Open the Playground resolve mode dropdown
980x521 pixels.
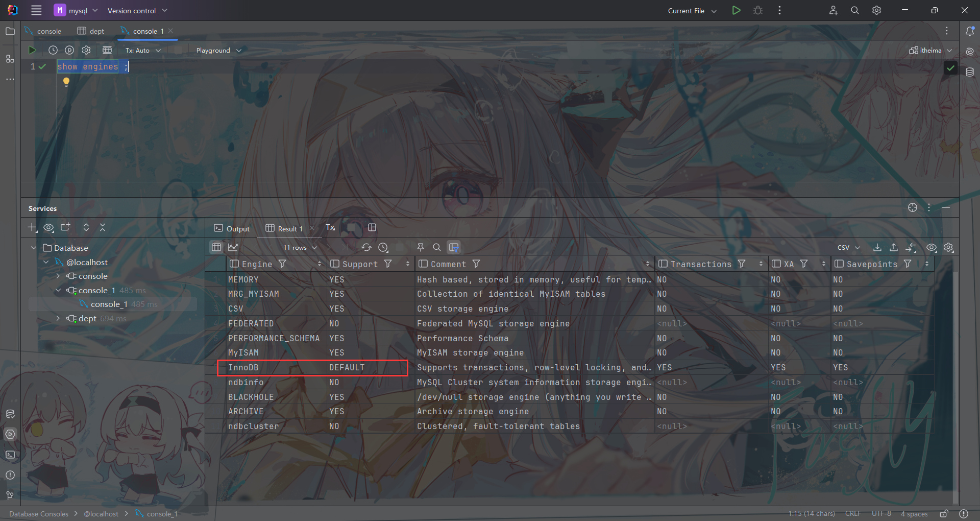(218, 50)
